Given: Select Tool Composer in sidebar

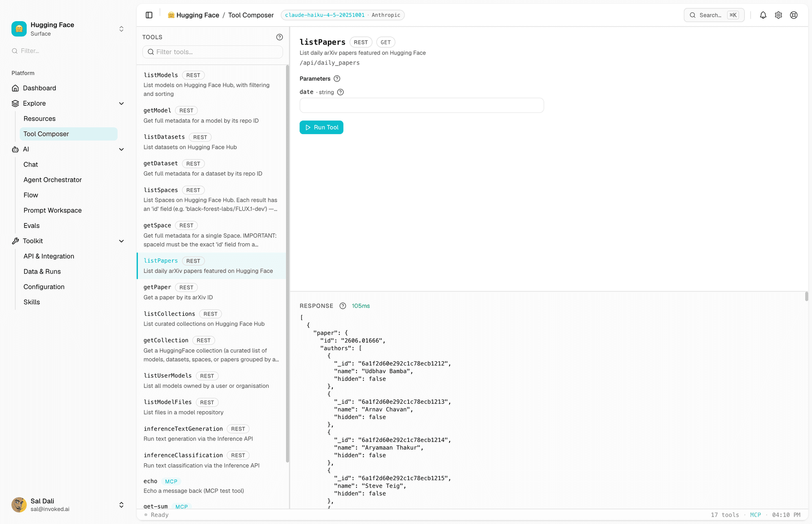Looking at the screenshot, I should [x=68, y=134].
